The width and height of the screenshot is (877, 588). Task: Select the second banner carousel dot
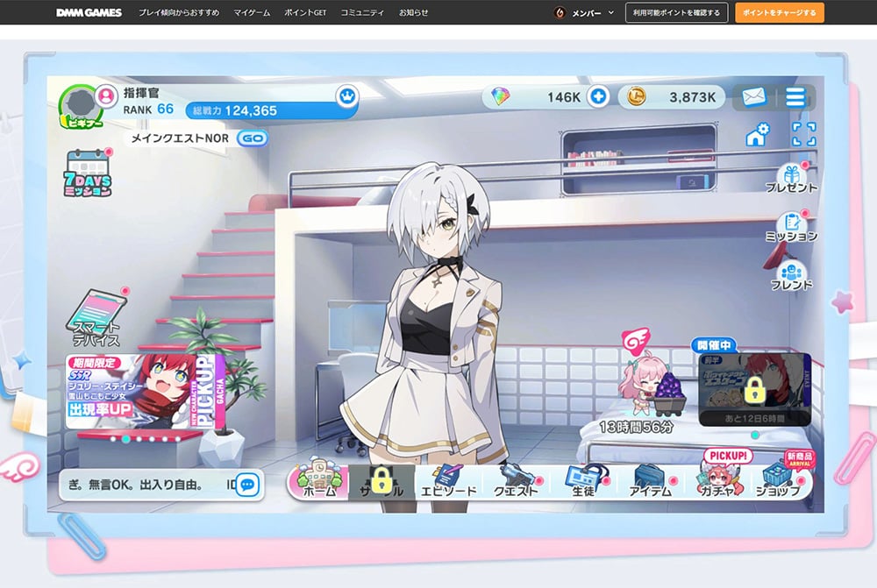click(x=126, y=439)
